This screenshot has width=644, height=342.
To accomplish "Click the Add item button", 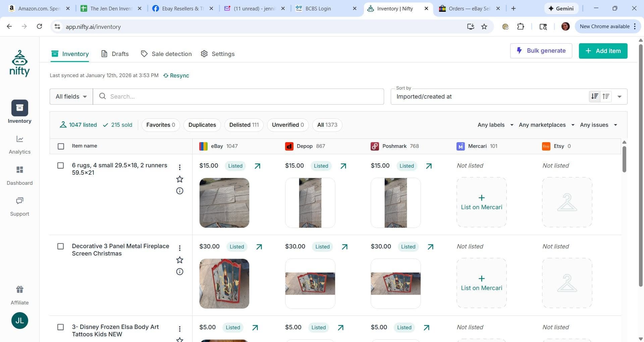I will pos(603,51).
